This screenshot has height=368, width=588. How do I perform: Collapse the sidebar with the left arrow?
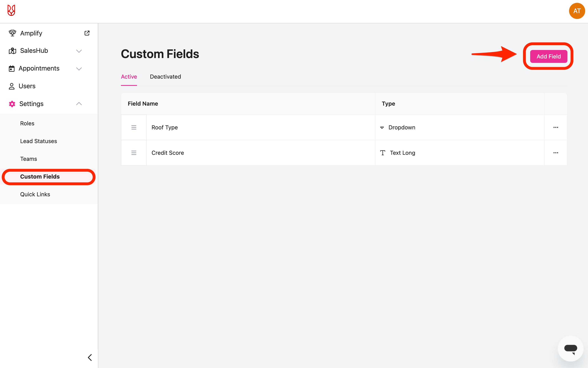(x=90, y=357)
